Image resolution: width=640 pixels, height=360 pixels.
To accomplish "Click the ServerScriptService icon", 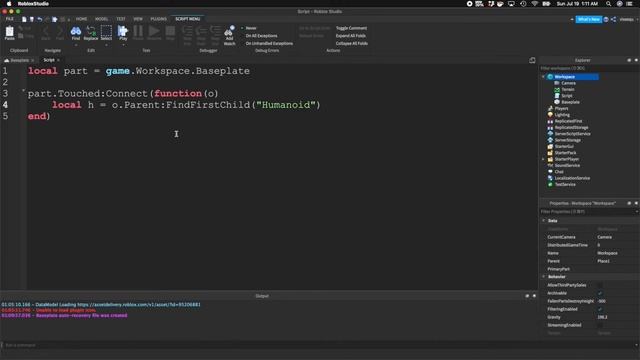I will pyautogui.click(x=550, y=133).
